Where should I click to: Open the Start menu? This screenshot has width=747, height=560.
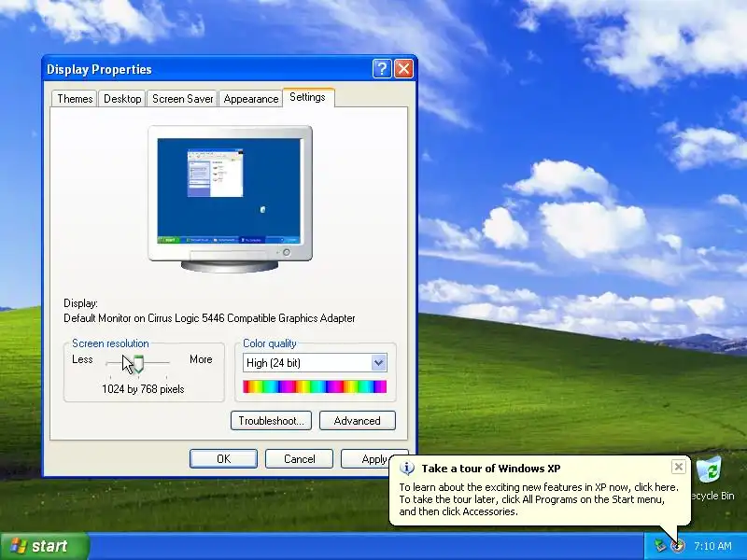tap(44, 546)
